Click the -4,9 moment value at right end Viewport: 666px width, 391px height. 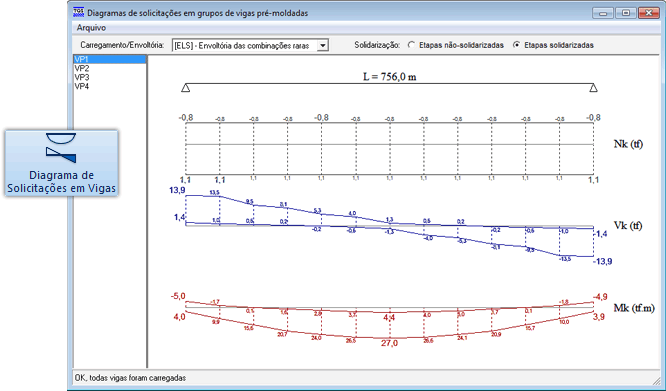tap(601, 296)
